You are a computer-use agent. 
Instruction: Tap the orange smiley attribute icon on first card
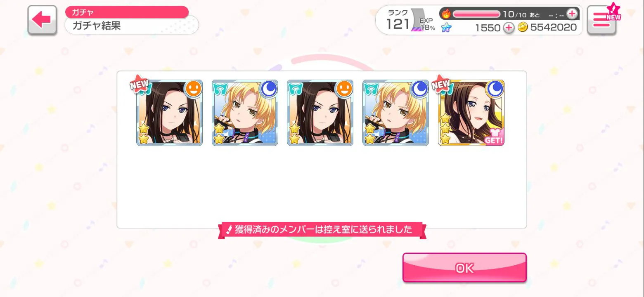point(192,89)
